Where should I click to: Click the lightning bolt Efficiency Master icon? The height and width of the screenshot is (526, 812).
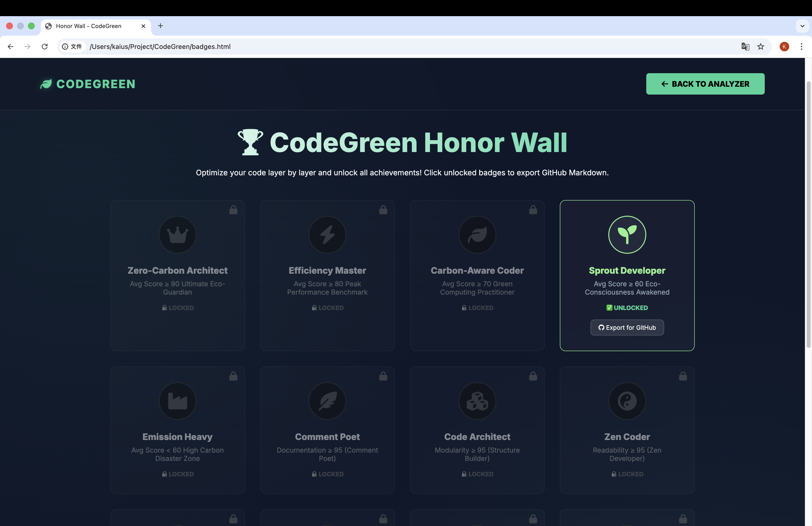(327, 235)
